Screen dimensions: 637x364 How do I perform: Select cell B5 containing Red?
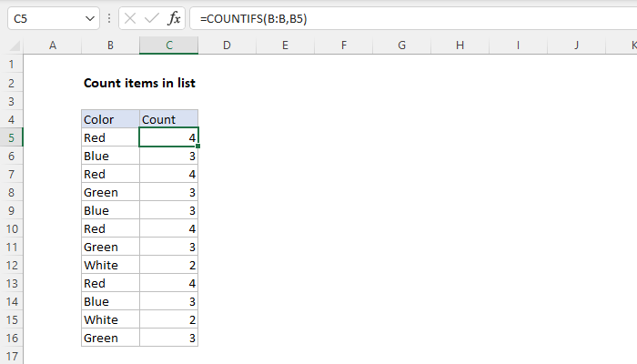click(110, 137)
